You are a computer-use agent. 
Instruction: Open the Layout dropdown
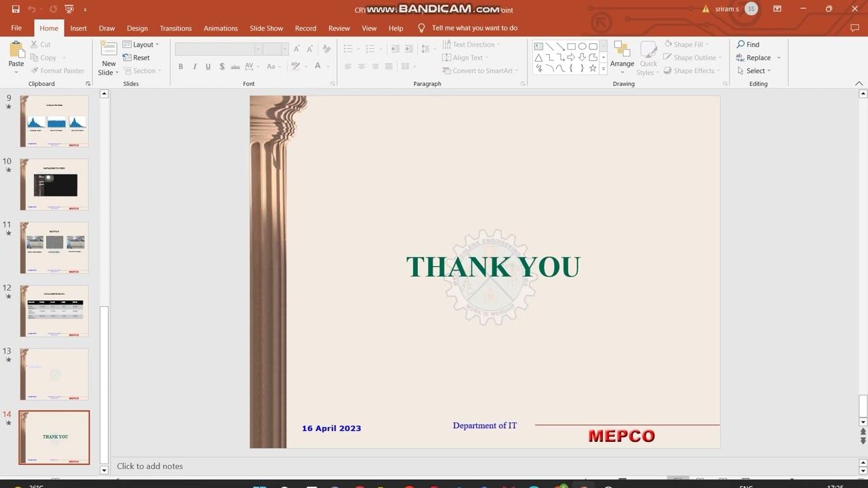[x=142, y=45]
